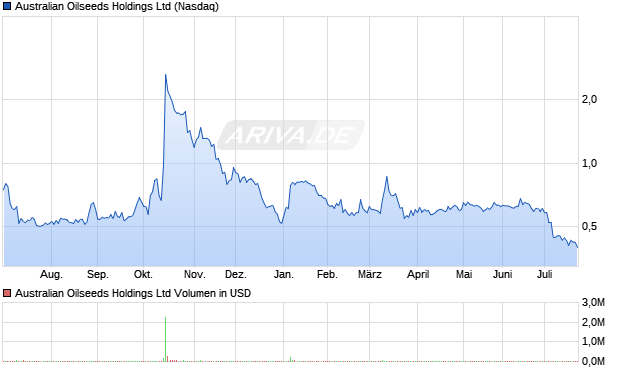
Task: Click the 'Nov.' month label
Action: [195, 274]
